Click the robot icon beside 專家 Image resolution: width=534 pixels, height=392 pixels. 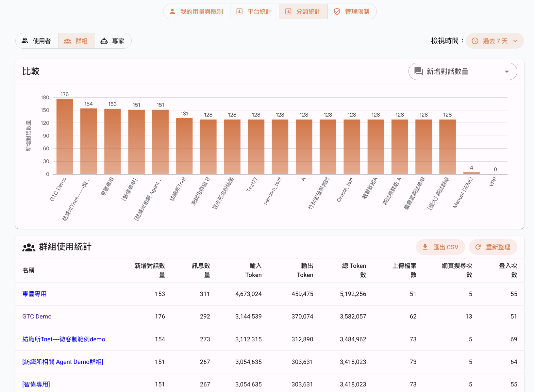(x=104, y=41)
